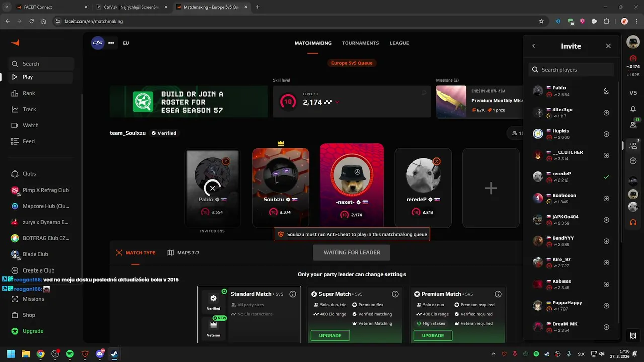
Task: Open the friends list icon with badge 13
Action: pos(633,124)
